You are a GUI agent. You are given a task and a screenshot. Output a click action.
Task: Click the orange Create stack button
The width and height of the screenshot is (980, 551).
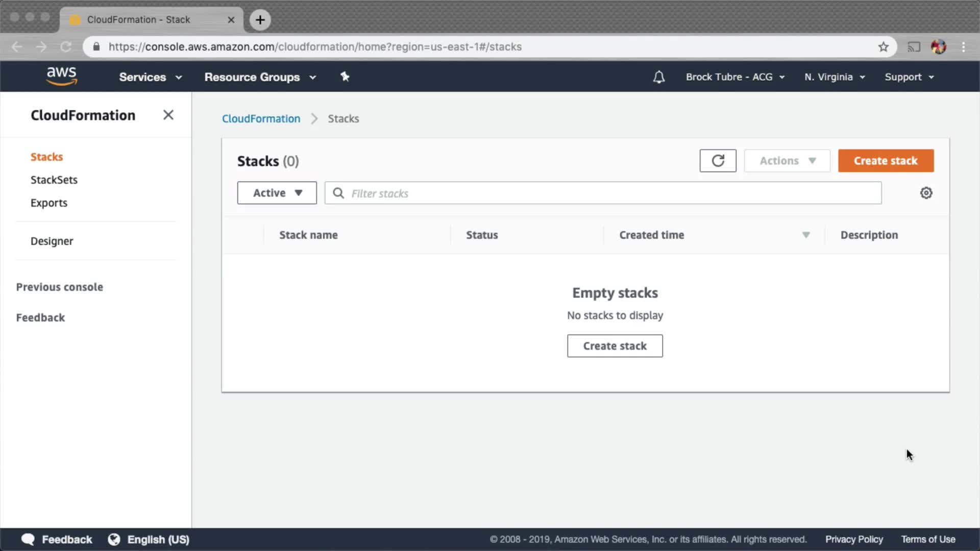click(886, 161)
